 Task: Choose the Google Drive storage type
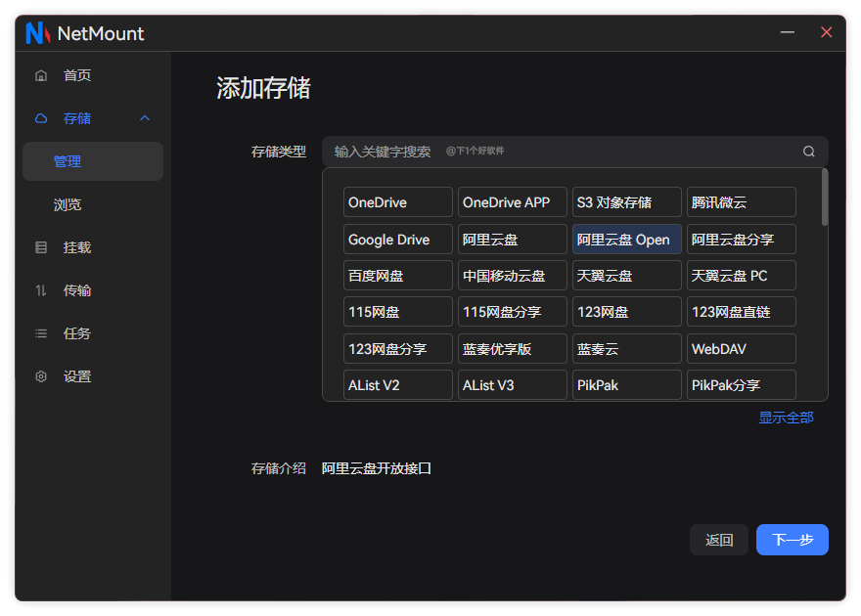[x=397, y=240]
